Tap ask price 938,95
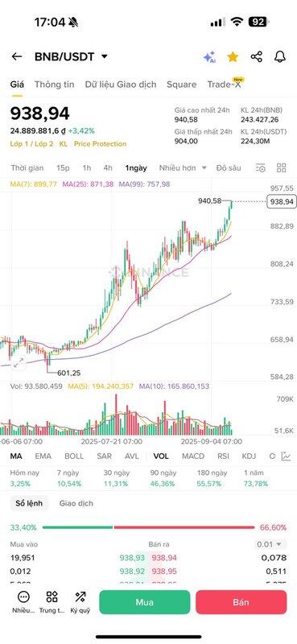The width and height of the screenshot is (297, 644). [x=165, y=572]
